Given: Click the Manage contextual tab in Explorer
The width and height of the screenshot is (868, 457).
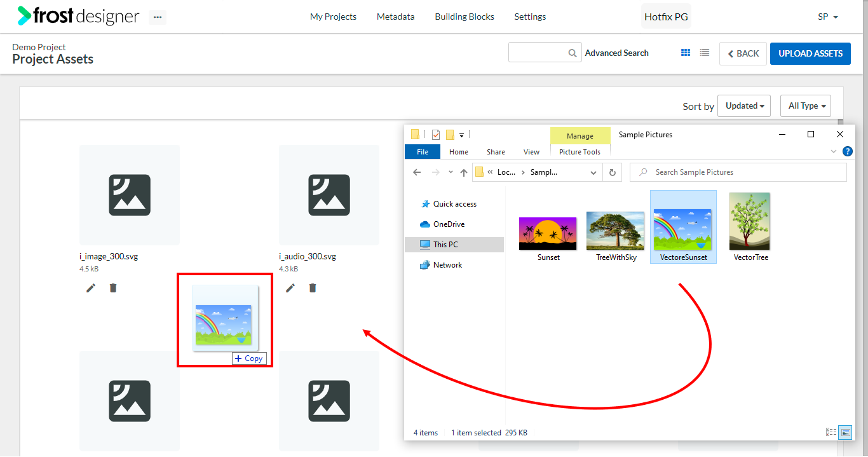Looking at the screenshot, I should 580,136.
